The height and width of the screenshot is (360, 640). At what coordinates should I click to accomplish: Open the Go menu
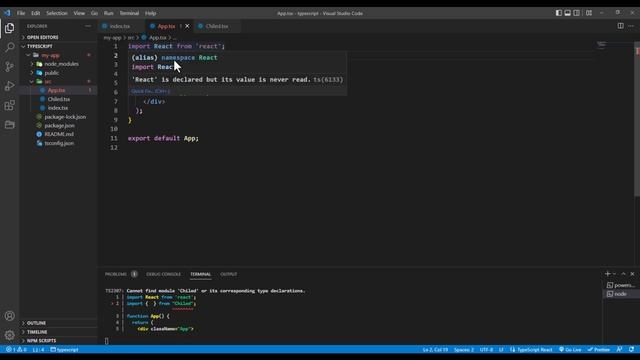pyautogui.click(x=94, y=13)
